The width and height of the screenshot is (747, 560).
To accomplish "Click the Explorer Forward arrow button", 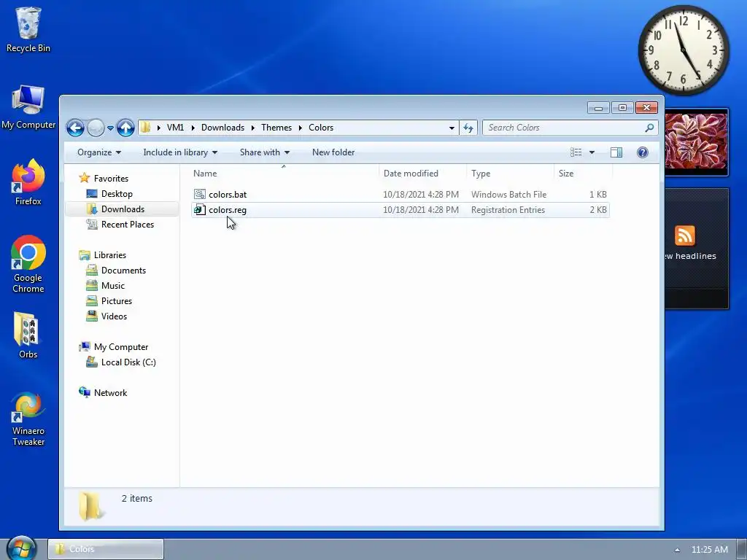I will pos(96,128).
